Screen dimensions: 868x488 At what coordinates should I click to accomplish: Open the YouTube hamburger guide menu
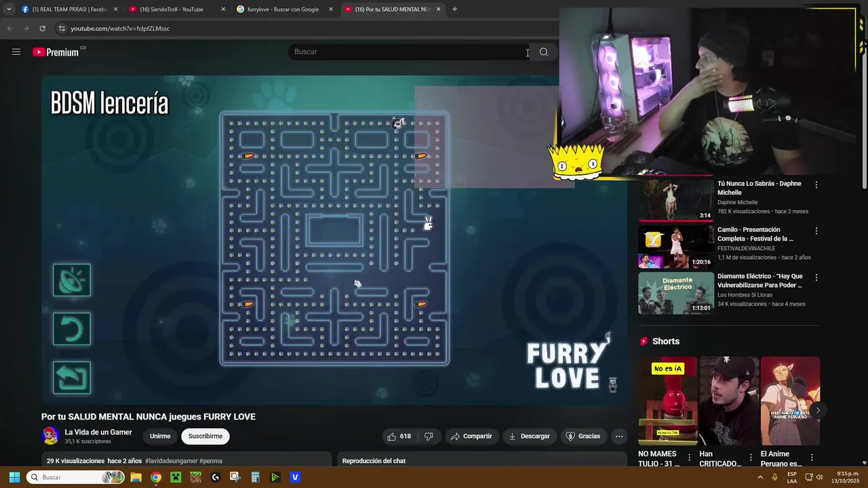click(x=16, y=52)
